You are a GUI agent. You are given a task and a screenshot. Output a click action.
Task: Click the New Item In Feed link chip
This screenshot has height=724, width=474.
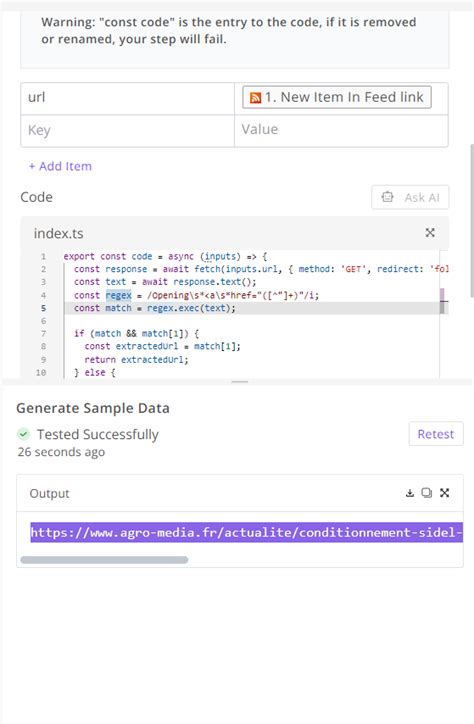(x=337, y=97)
